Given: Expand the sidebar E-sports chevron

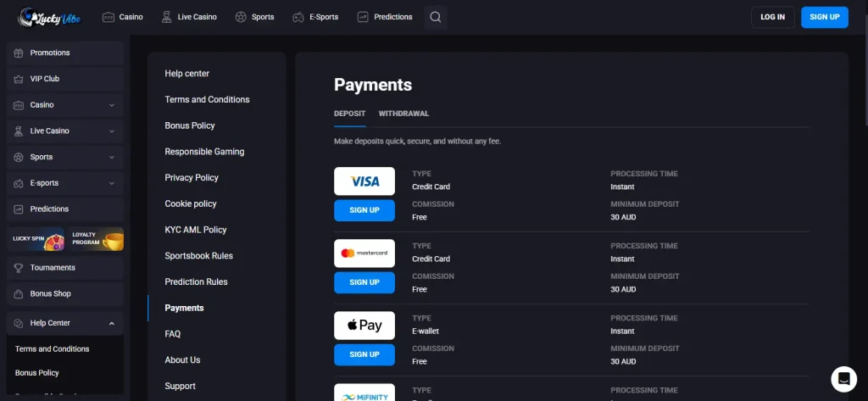Looking at the screenshot, I should 112,183.
